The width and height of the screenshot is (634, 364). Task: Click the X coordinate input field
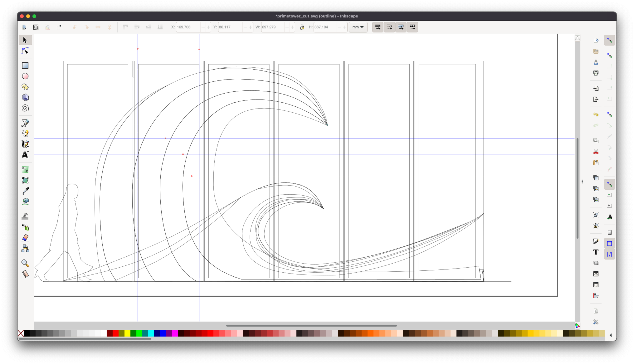tap(188, 27)
